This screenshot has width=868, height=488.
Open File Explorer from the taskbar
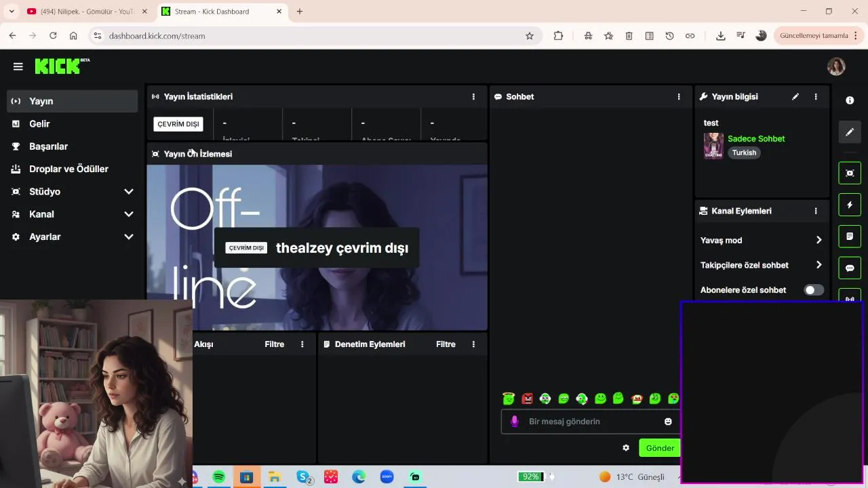point(274,477)
